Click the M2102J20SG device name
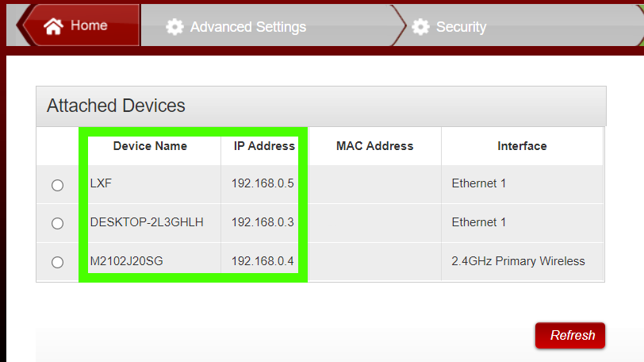Viewport: 644px width, 362px height. [127, 261]
